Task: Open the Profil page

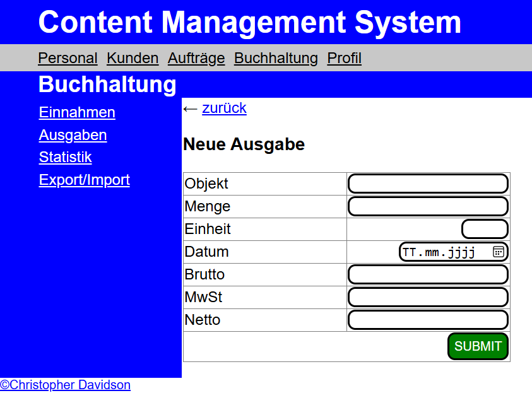Action: tap(344, 58)
